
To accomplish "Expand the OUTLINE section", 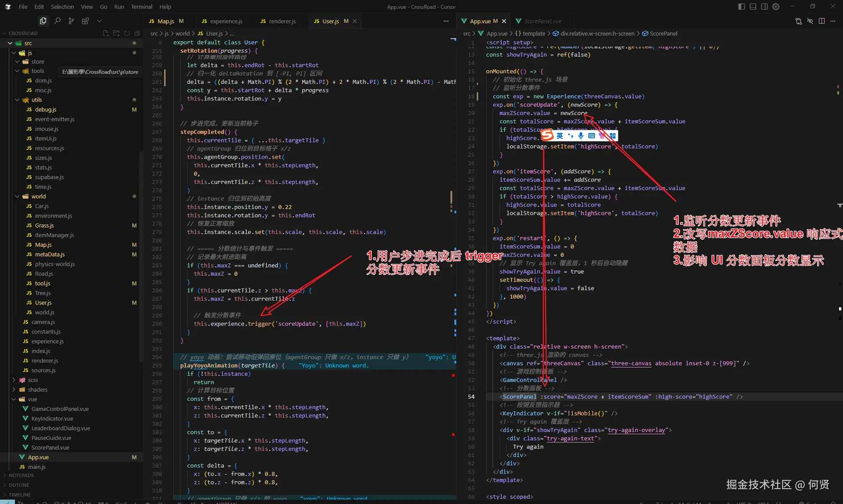I will pos(19,485).
